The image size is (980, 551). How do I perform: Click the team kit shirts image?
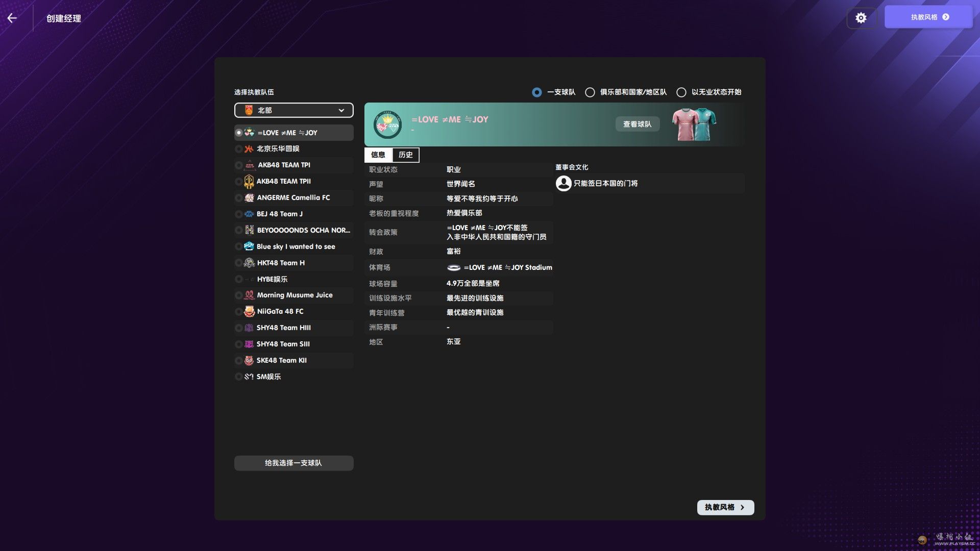click(694, 124)
